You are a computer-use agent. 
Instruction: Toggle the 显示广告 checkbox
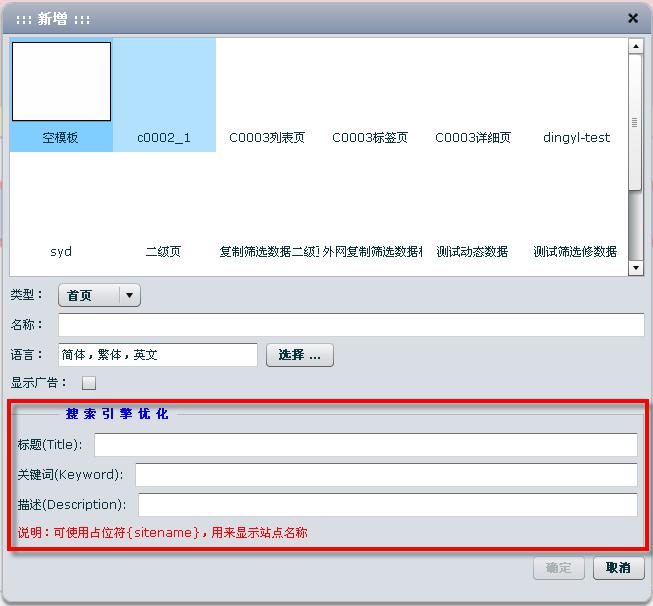click(x=89, y=383)
